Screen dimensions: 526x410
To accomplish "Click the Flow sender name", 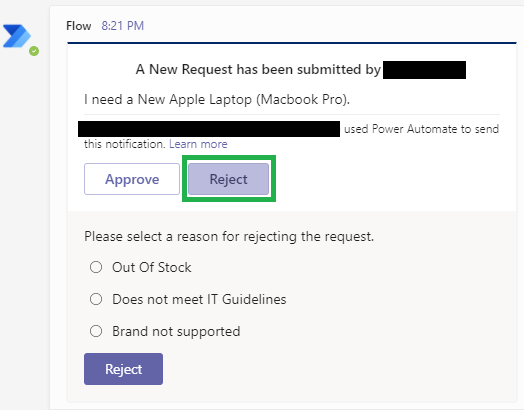I will 78,26.
